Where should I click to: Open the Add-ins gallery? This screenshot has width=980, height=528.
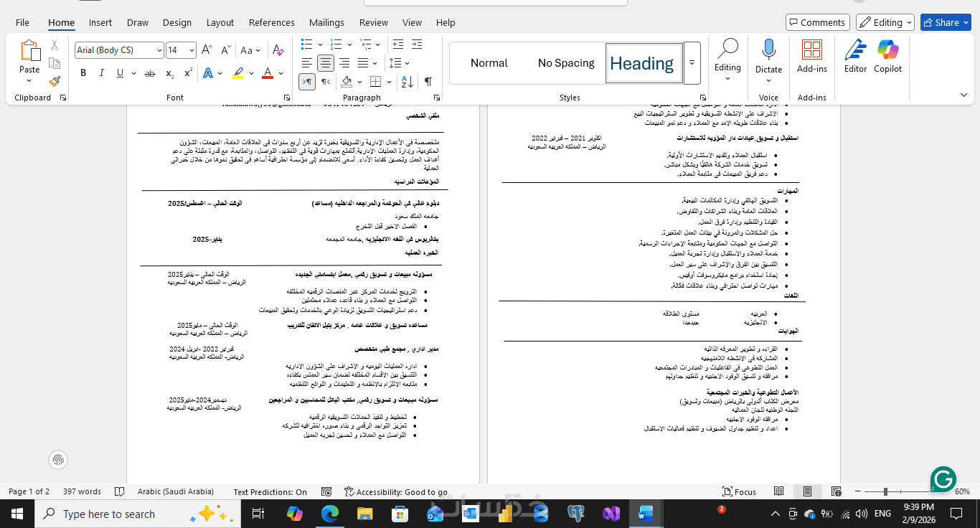coord(812,56)
